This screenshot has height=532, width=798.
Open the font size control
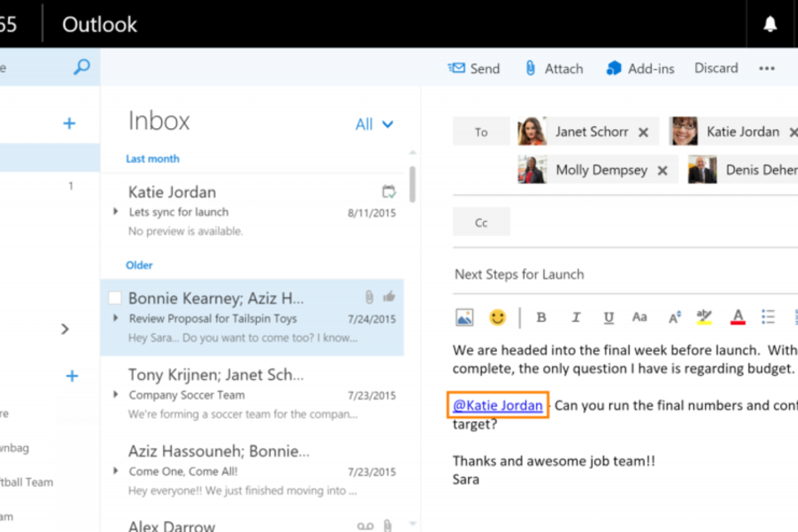point(674,318)
